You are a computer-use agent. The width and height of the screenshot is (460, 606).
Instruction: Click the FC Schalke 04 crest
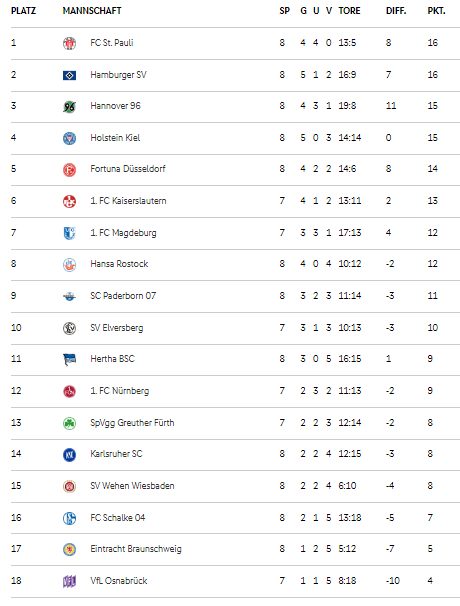click(x=70, y=518)
